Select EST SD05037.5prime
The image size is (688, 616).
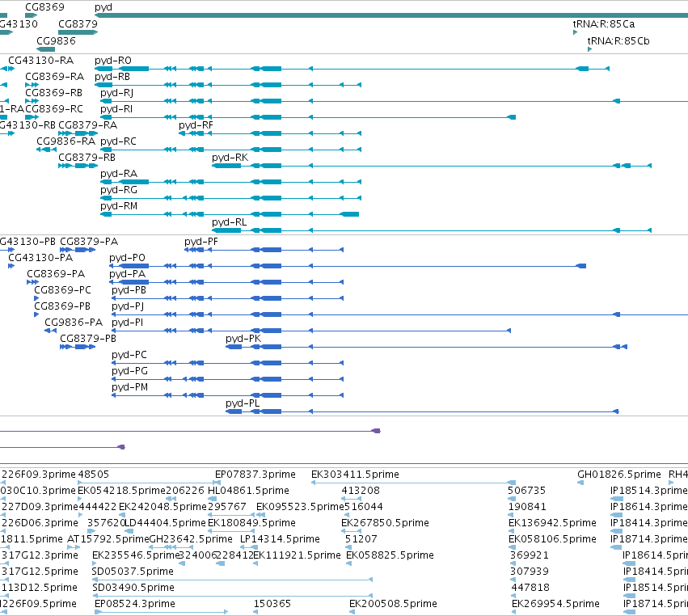point(232,580)
